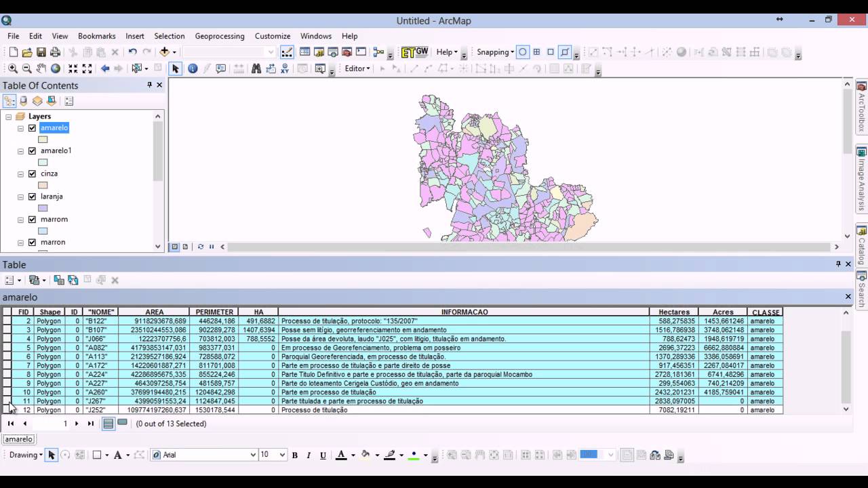
Task: Toggle visibility of amarelo layer
Action: (32, 128)
